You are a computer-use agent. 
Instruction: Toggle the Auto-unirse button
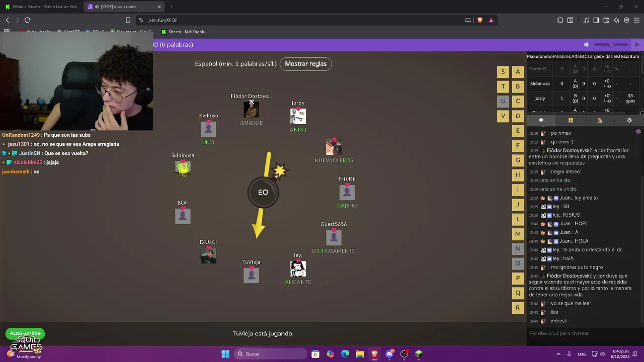pos(25,333)
